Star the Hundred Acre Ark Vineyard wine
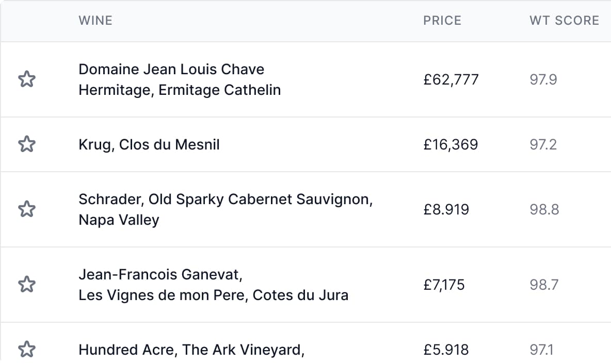This screenshot has height=364, width=611. coord(26,350)
